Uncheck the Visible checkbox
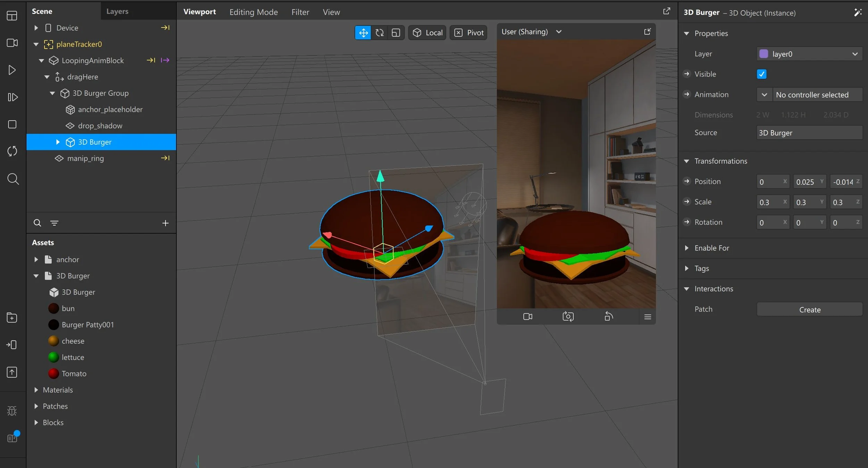The height and width of the screenshot is (468, 868). coord(761,74)
